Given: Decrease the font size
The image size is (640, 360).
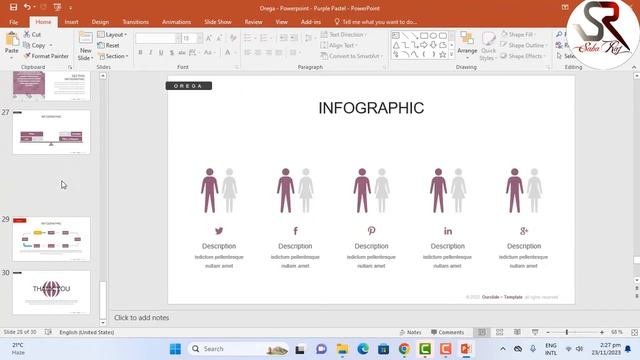Looking at the screenshot, I should click(219, 38).
